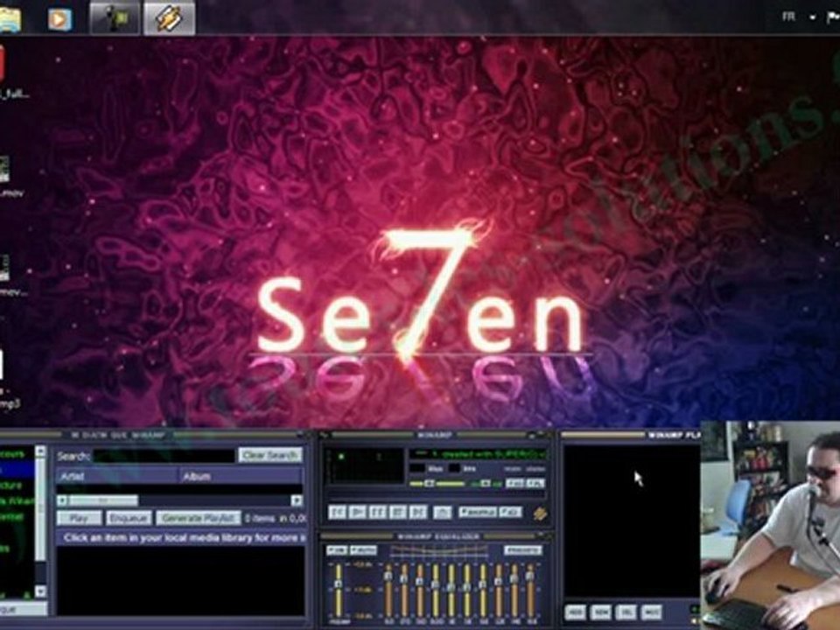Click the 'Click an item in your local media library' info bar

[x=181, y=537]
